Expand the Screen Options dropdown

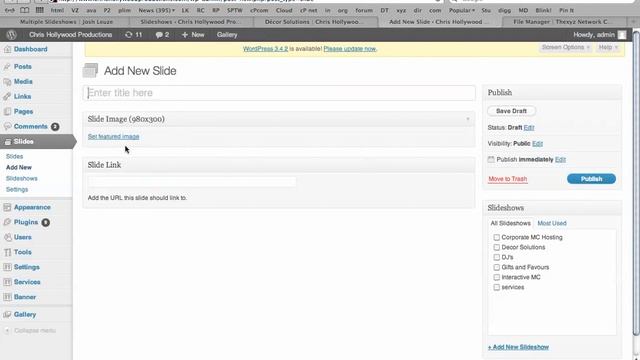(565, 48)
